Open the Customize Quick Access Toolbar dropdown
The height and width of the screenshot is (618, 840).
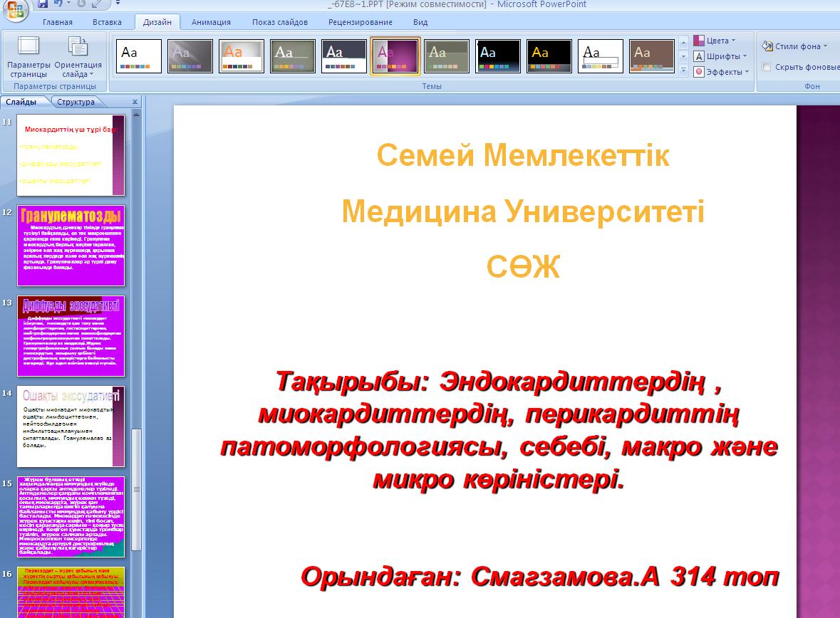click(x=118, y=4)
